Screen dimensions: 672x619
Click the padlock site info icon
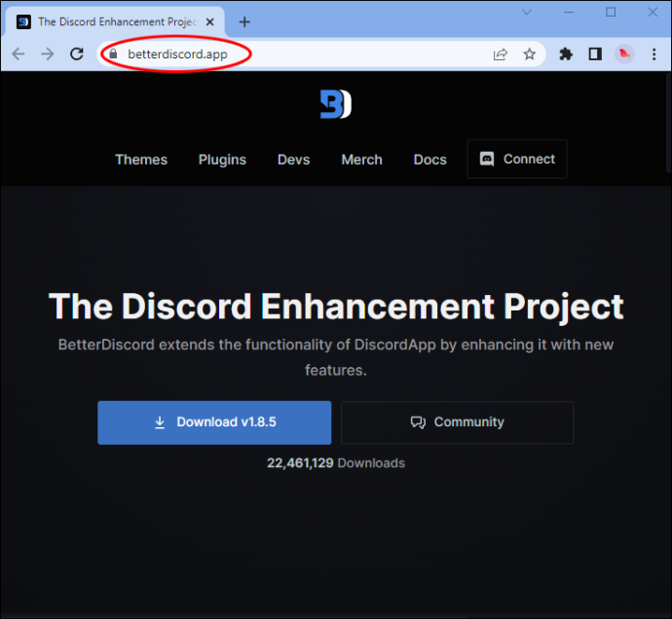click(x=113, y=54)
